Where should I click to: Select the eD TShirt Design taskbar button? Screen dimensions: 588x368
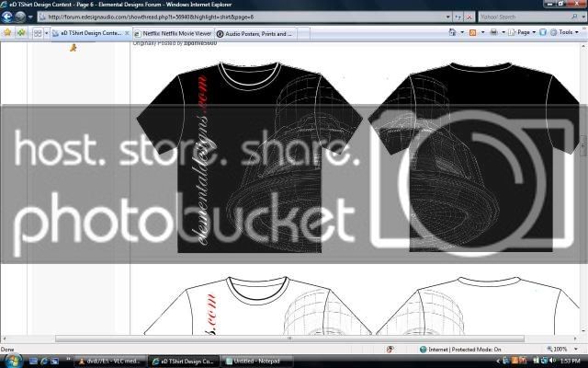point(184,362)
